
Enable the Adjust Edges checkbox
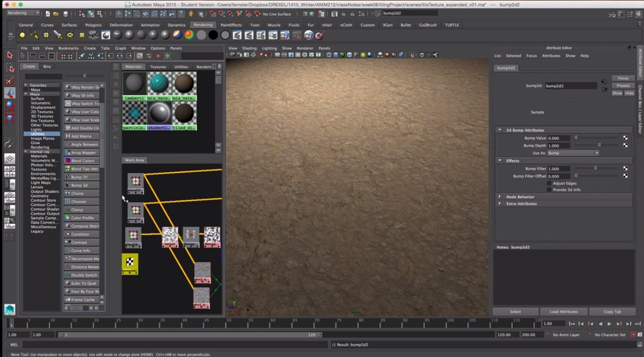click(549, 183)
